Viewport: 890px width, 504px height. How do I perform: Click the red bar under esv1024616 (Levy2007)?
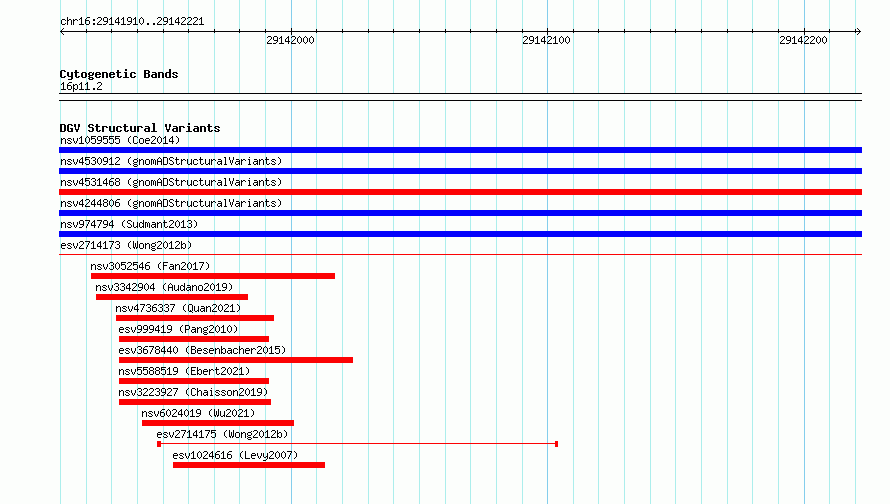pos(249,465)
